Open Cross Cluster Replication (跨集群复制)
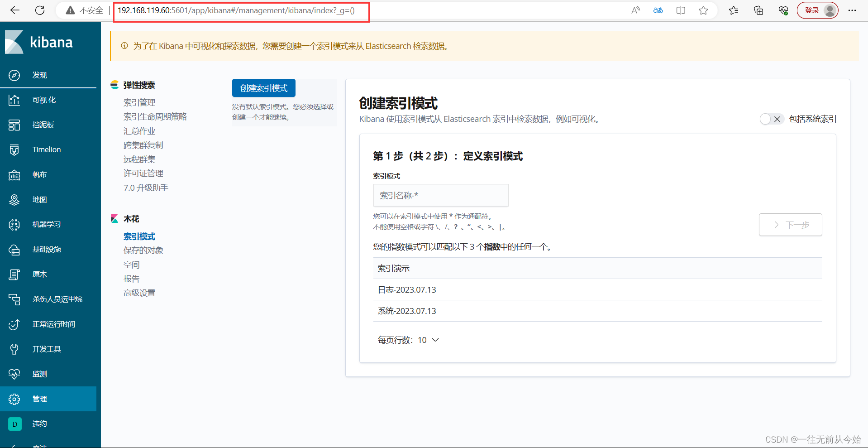868x448 pixels. point(143,145)
